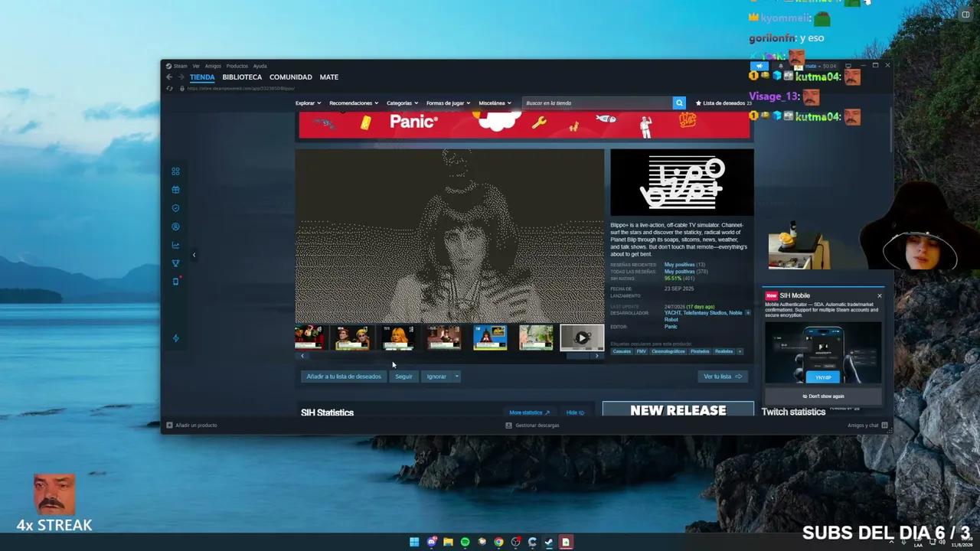
Task: Open the SIH sidebar shield icon
Action: [x=175, y=208]
